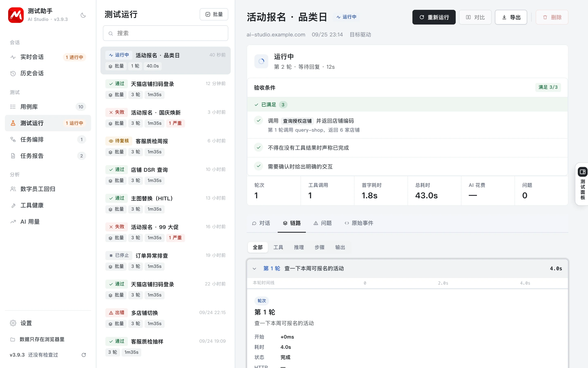Click the checkmark beside 需要确认时给出明确的交互
Screen dimensions: 588x368
point(258,166)
